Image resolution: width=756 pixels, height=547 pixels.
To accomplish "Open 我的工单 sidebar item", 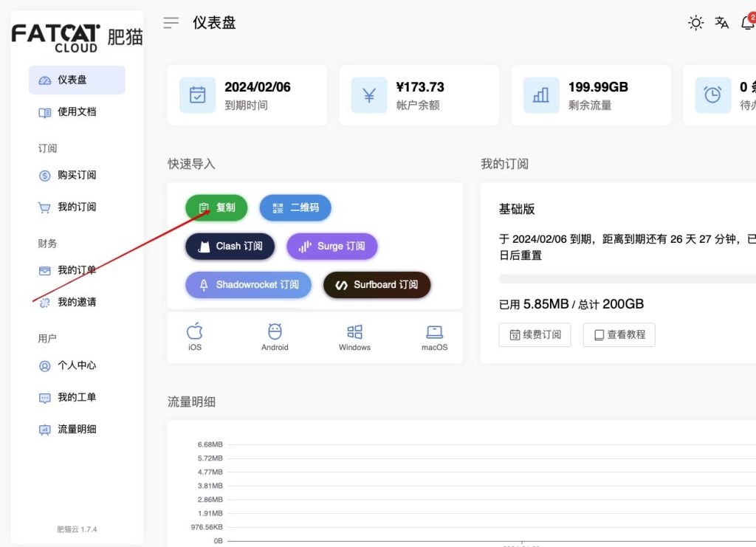I will [77, 397].
